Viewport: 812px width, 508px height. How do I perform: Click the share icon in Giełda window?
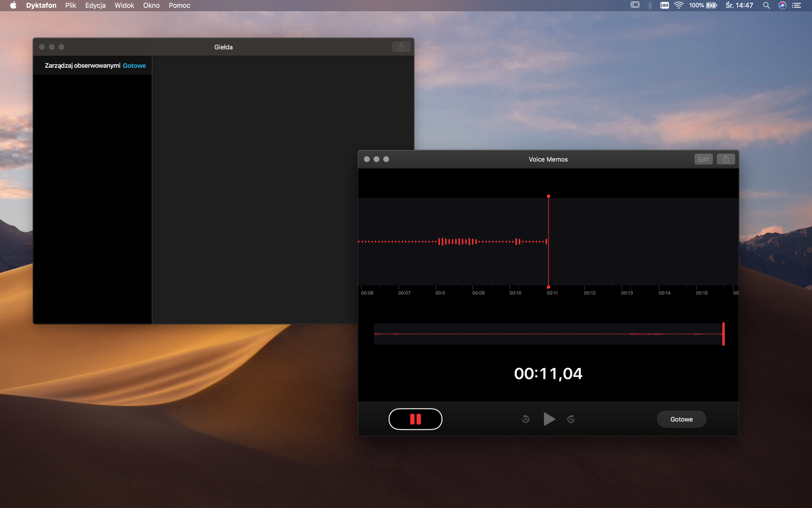coord(401,47)
